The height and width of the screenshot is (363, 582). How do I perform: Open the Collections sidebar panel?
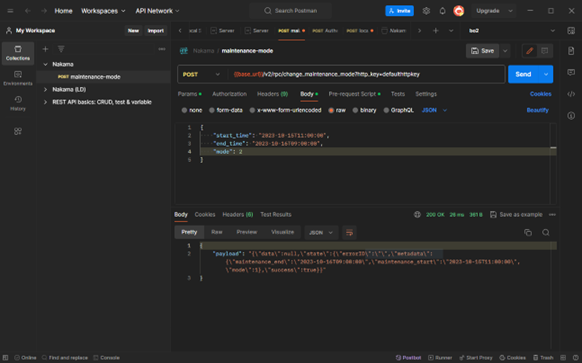pos(18,53)
